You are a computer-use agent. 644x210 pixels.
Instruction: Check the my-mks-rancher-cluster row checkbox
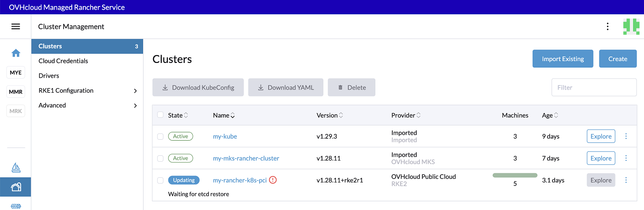(x=160, y=159)
